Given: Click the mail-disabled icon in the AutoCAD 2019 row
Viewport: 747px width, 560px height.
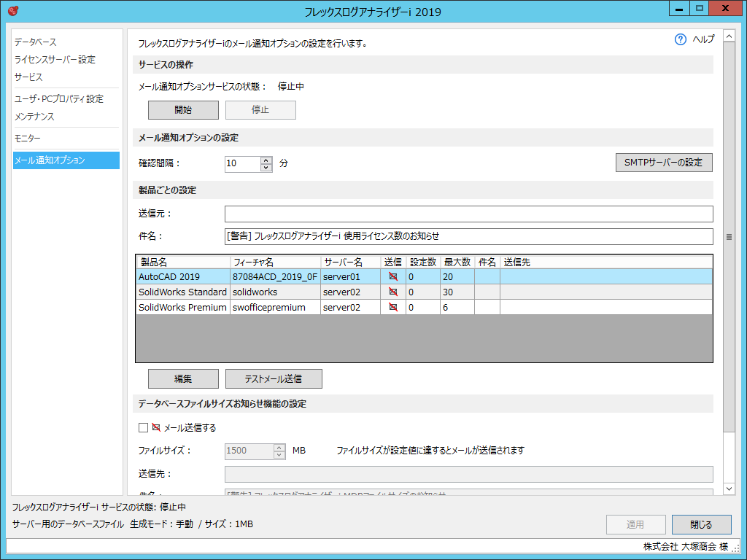Looking at the screenshot, I should tap(393, 276).
